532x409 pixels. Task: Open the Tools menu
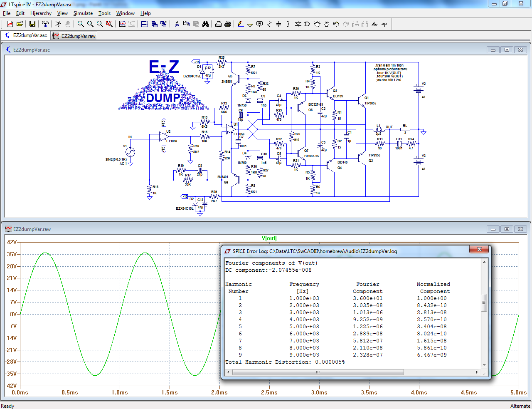click(x=104, y=13)
